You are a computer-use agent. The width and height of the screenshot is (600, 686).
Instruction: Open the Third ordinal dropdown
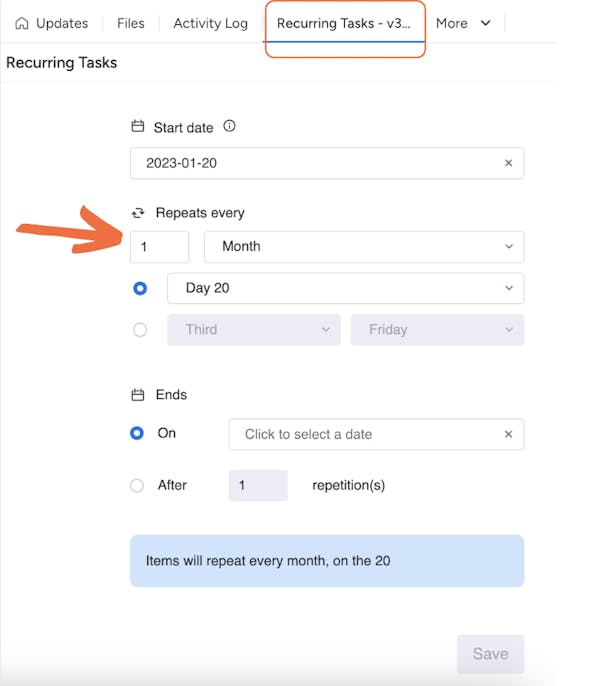pos(254,329)
